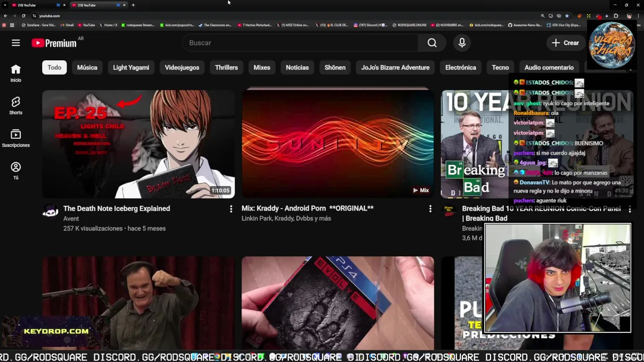The height and width of the screenshot is (362, 644).
Task: Go to Inicio in the sidebar
Action: click(x=16, y=73)
